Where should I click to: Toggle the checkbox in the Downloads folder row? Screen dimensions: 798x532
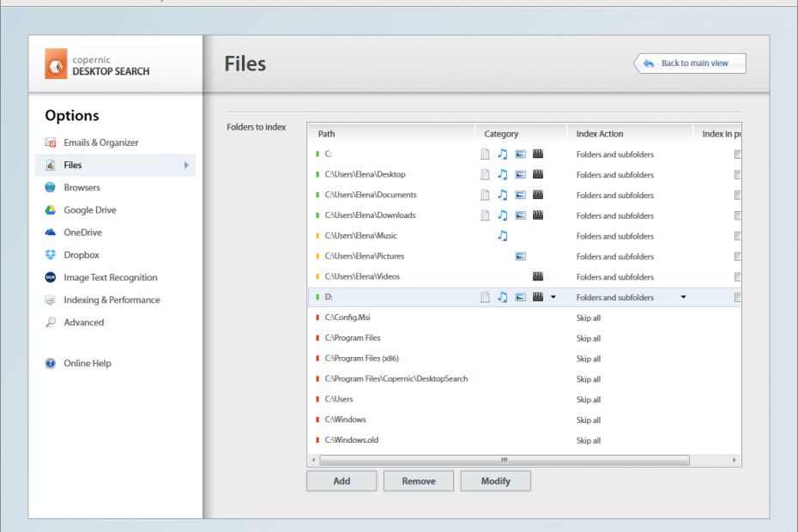click(x=737, y=215)
